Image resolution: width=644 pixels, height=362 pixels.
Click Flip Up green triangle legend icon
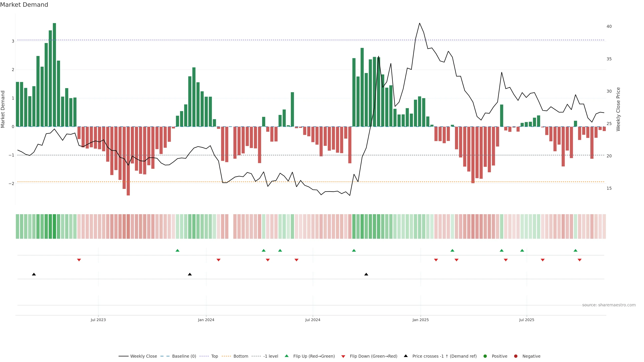tap(287, 356)
